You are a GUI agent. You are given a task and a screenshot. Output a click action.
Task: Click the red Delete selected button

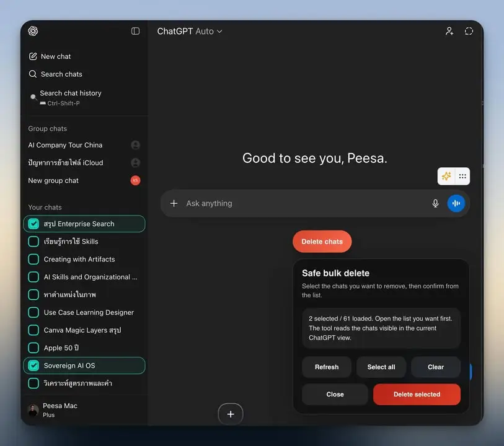[417, 395]
